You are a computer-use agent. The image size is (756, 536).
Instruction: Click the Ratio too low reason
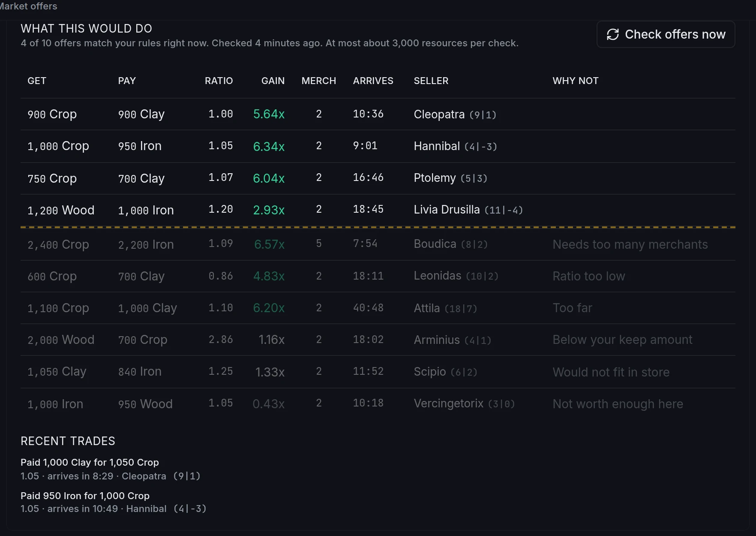589,276
